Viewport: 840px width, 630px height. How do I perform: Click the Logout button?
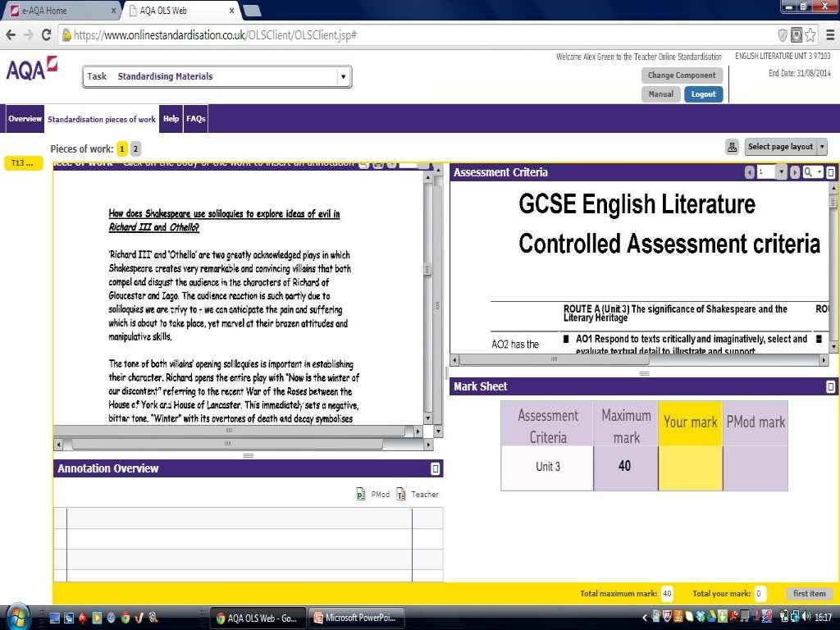coord(703,94)
